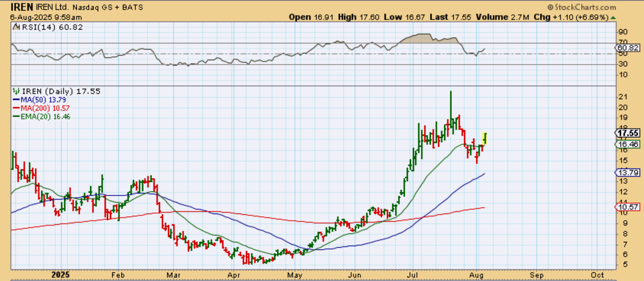Click the Apr marker on the time axis
Viewport: 644px width, 281px height.
click(234, 275)
